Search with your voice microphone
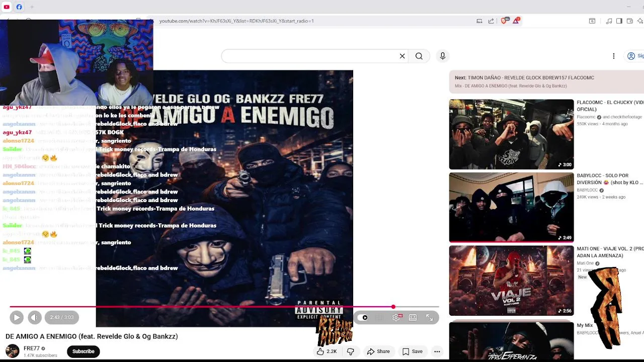This screenshot has width=644, height=362. (x=442, y=56)
